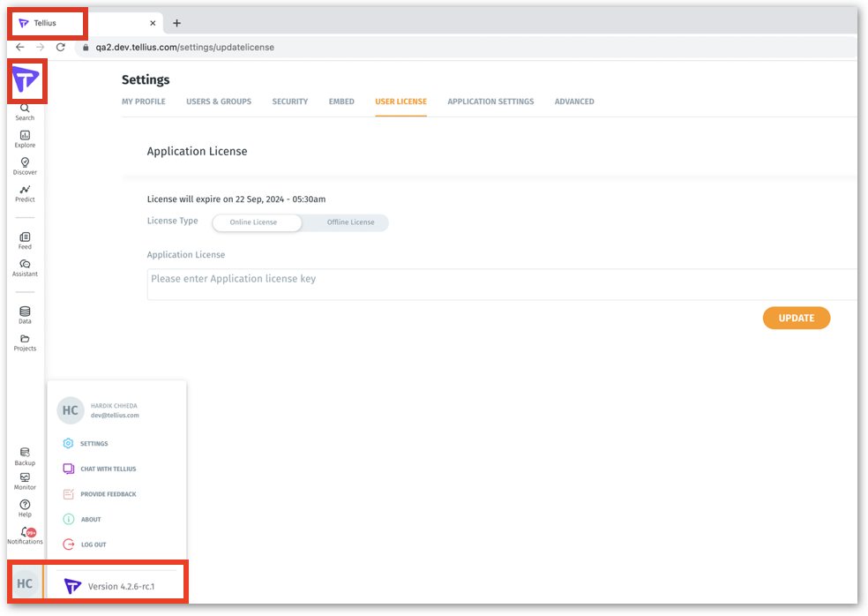Screen dimensions: 868x616
Task: Launch the Assistant chat icon
Action: pyautogui.click(x=25, y=266)
